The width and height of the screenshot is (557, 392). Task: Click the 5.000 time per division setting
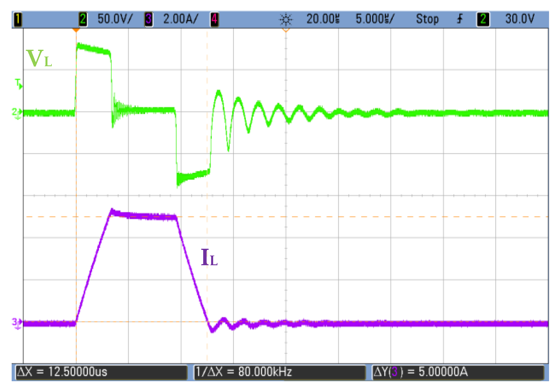[x=375, y=19]
